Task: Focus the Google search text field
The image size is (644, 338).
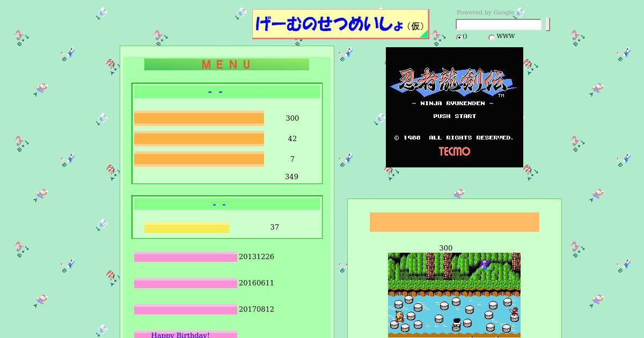Action: (x=499, y=25)
